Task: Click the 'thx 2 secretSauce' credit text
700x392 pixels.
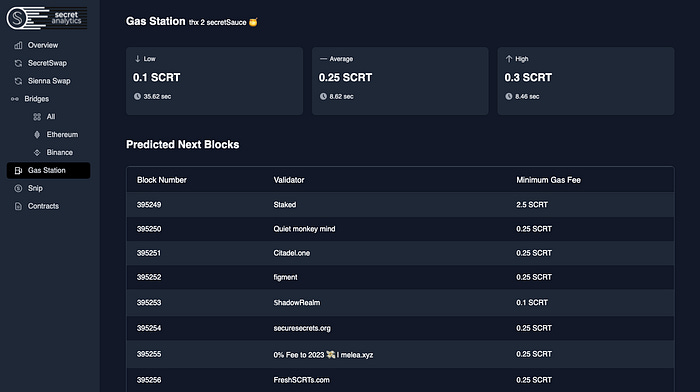Action: (x=217, y=22)
